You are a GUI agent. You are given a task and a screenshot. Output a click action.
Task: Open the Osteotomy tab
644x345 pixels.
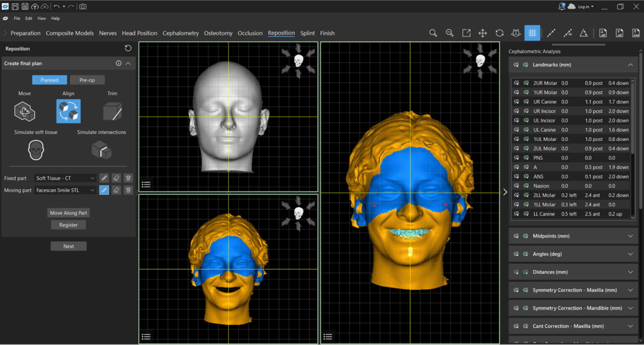[218, 33]
